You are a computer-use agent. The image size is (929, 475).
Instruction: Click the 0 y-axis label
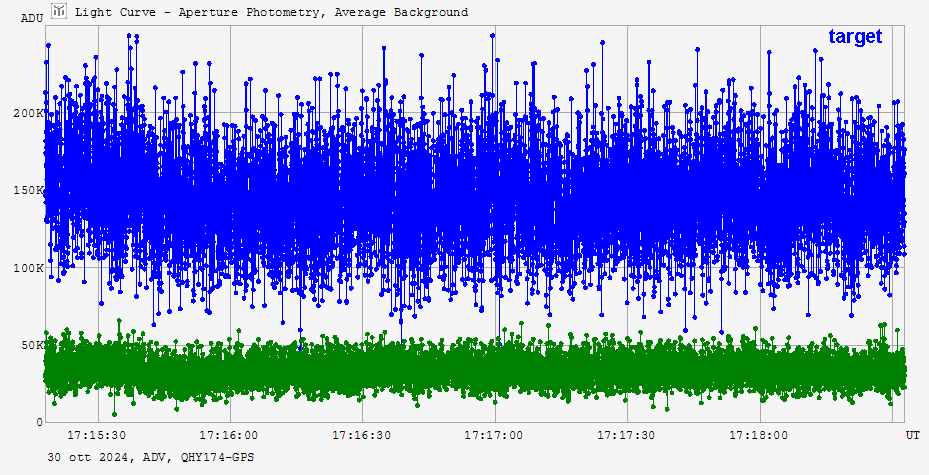click(x=40, y=422)
